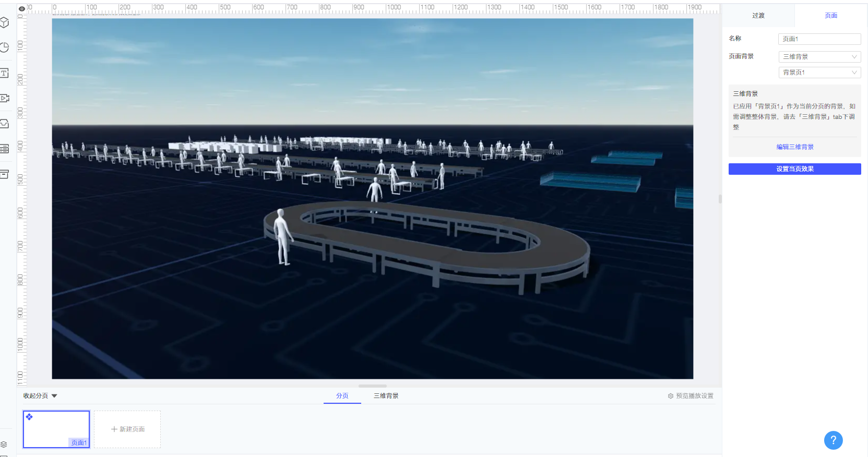
Task: Open the 背景页1 dropdown
Action: point(819,73)
